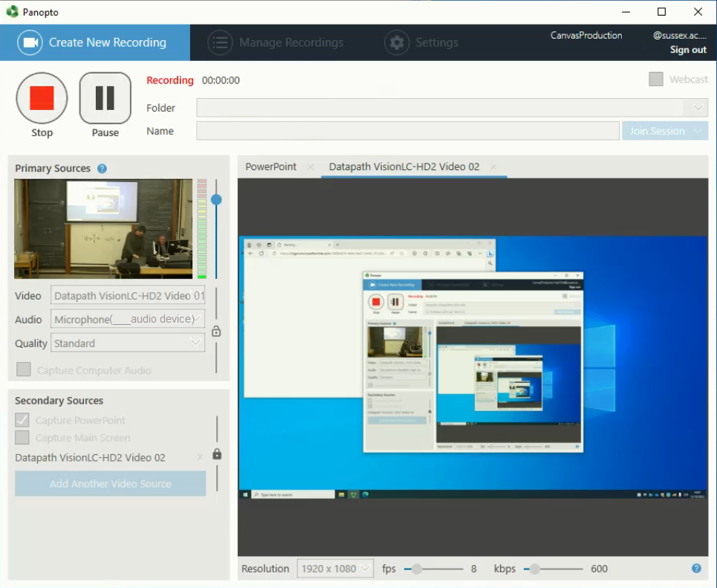Viewport: 717px width, 588px height.
Task: Open the Join Session dropdown arrow
Action: (698, 131)
